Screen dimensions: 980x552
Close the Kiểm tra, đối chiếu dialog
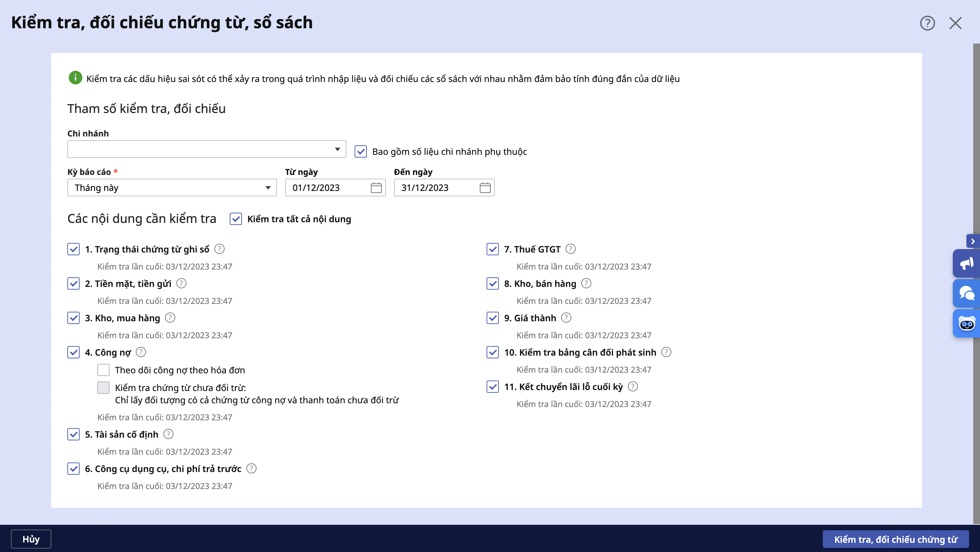(955, 23)
